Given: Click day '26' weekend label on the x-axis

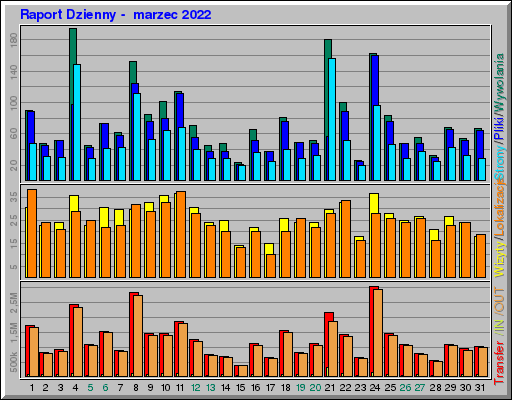Looking at the screenshot, I should [405, 388].
